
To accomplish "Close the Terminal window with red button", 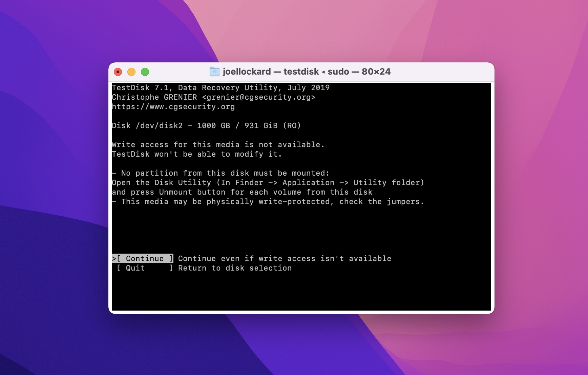I will 118,72.
